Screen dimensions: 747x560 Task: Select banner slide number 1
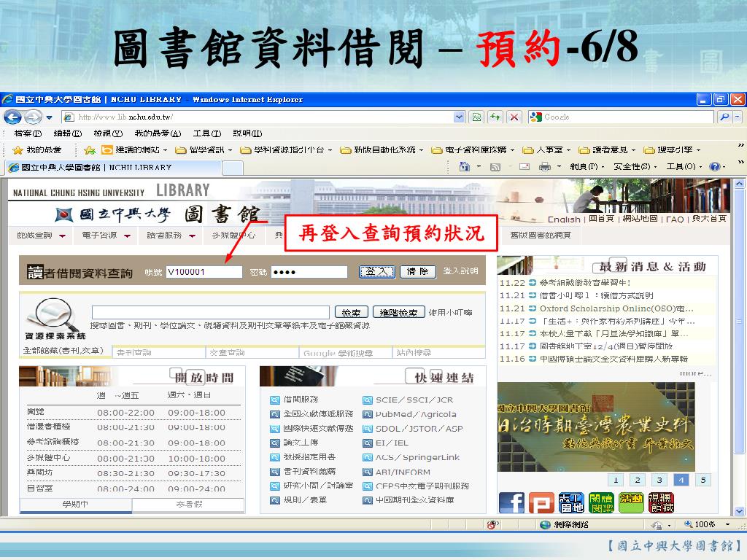coord(616,480)
